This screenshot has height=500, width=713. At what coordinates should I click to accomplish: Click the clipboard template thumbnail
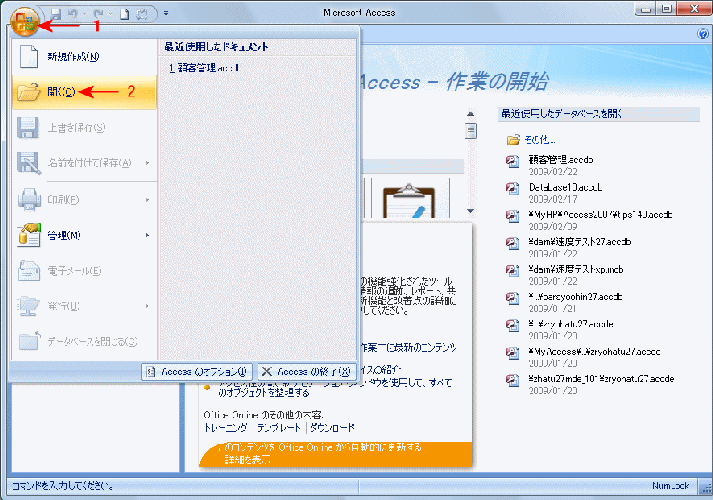click(x=409, y=200)
